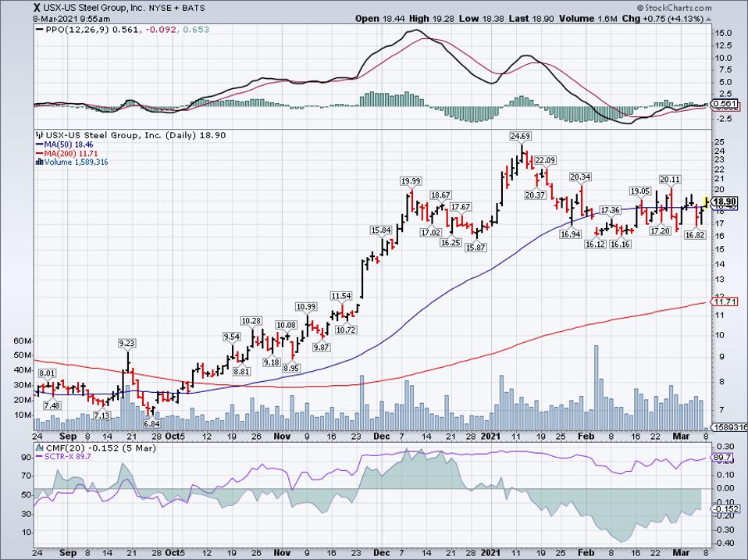Click the 9.23 September high label
This screenshot has width=748, height=560.
(x=127, y=343)
